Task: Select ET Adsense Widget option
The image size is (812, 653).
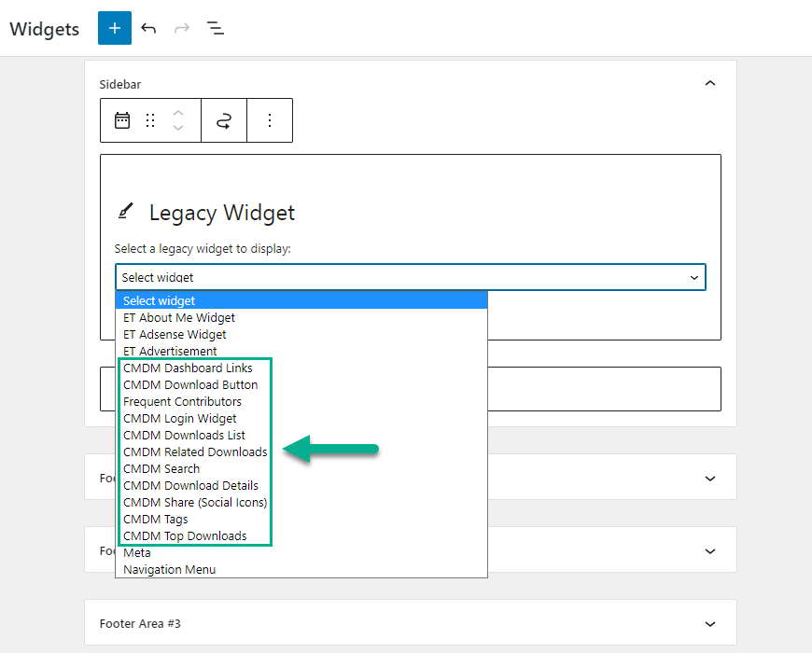Action: pyautogui.click(x=301, y=334)
